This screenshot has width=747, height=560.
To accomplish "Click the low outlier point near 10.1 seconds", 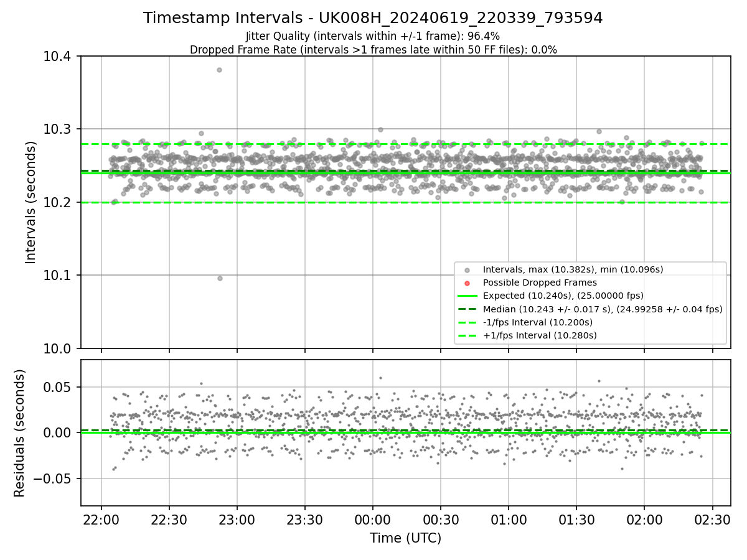I will pyautogui.click(x=220, y=278).
